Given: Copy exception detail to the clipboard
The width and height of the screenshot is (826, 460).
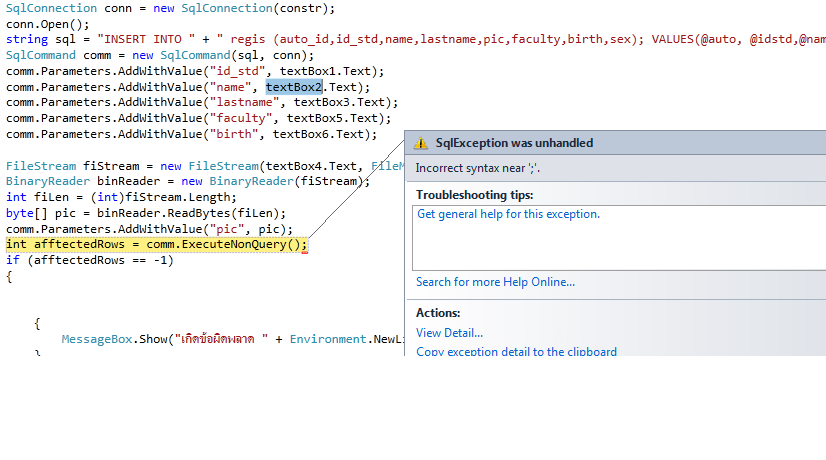Looking at the screenshot, I should pyautogui.click(x=516, y=352).
